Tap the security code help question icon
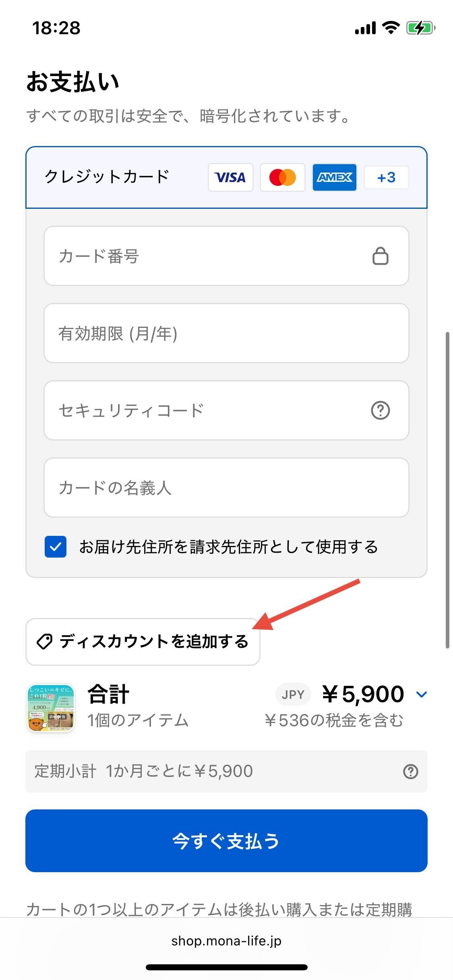 (380, 410)
